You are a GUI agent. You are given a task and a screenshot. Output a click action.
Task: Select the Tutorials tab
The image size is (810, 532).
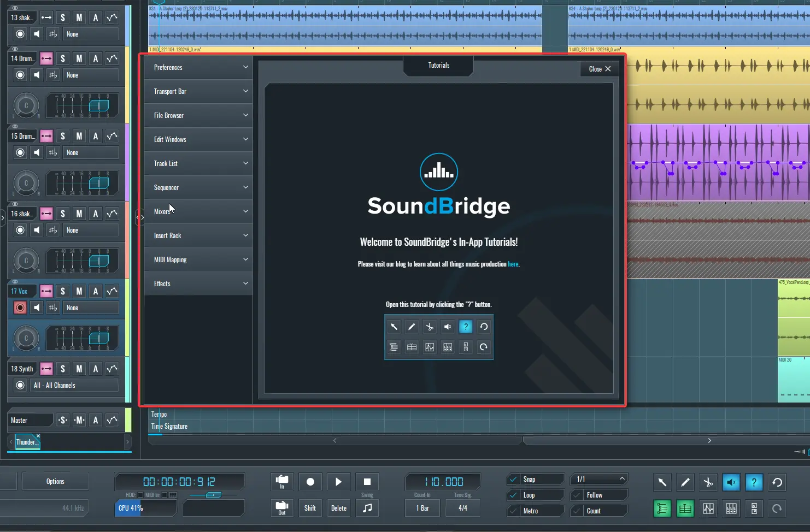438,65
